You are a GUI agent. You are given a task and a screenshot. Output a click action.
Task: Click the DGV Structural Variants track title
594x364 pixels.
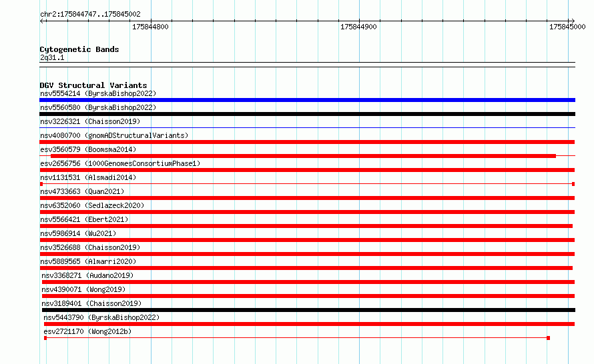pos(93,85)
